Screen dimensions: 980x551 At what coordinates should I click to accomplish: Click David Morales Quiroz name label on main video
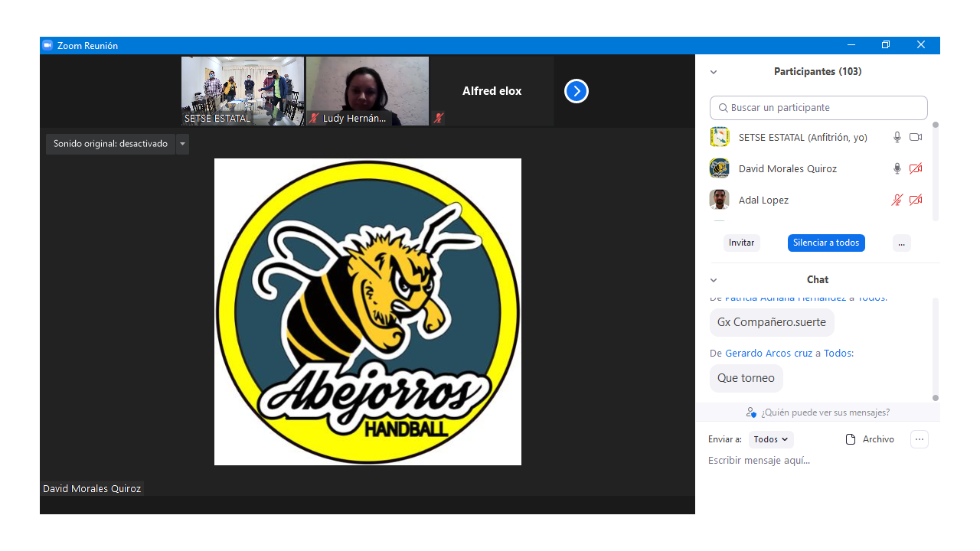tap(92, 488)
